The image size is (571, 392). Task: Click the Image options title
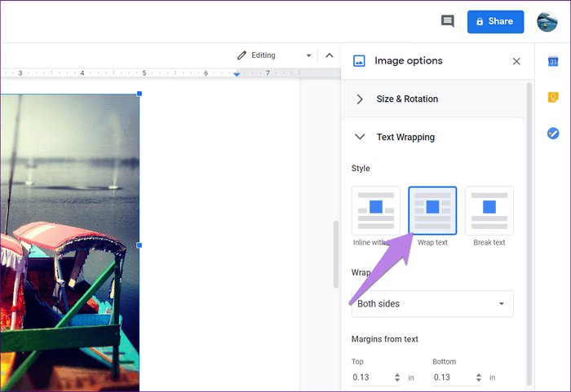coord(408,61)
